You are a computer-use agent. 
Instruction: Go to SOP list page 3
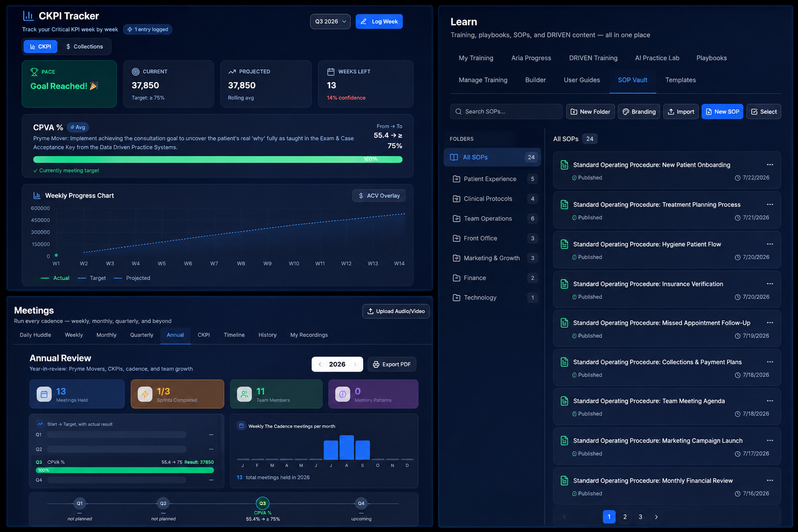coord(641,517)
